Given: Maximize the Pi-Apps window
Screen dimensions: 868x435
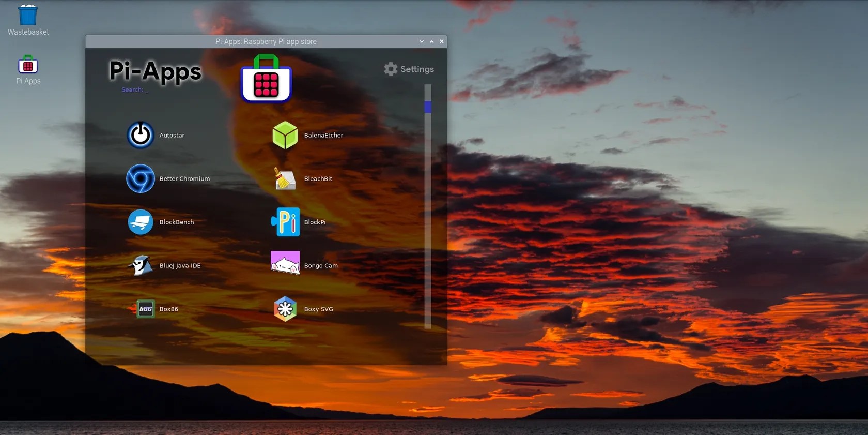Looking at the screenshot, I should [431, 41].
